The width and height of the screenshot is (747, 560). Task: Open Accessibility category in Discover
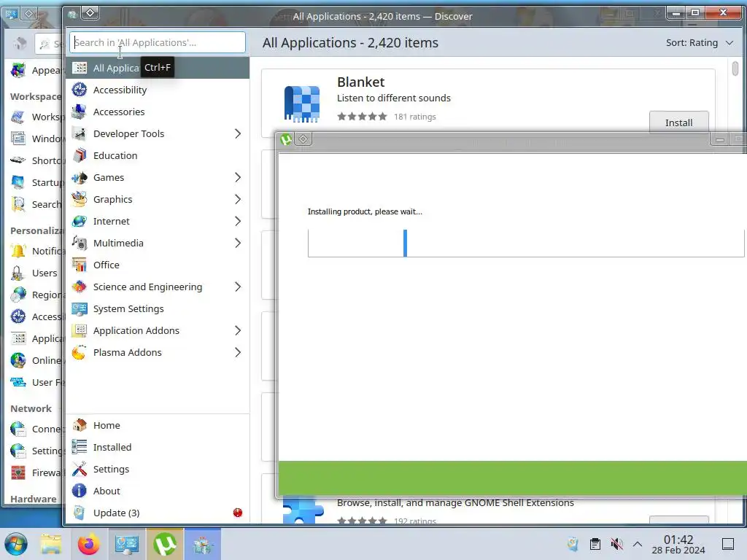click(158, 90)
